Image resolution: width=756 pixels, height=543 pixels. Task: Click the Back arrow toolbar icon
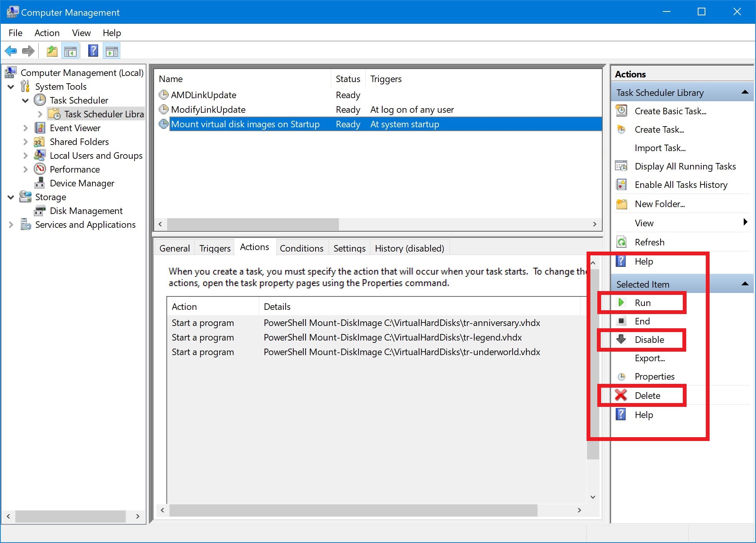(11, 51)
